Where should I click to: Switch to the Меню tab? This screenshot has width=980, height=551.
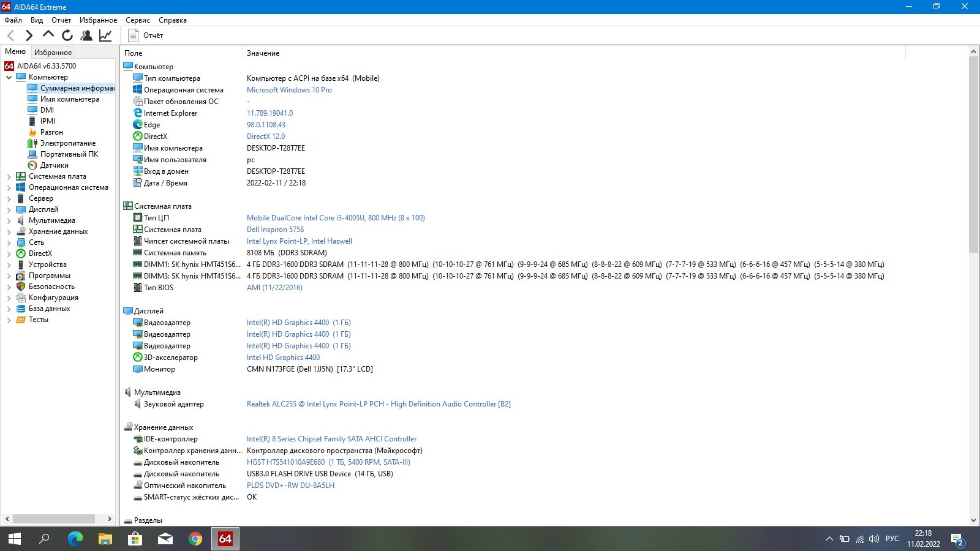(15, 51)
